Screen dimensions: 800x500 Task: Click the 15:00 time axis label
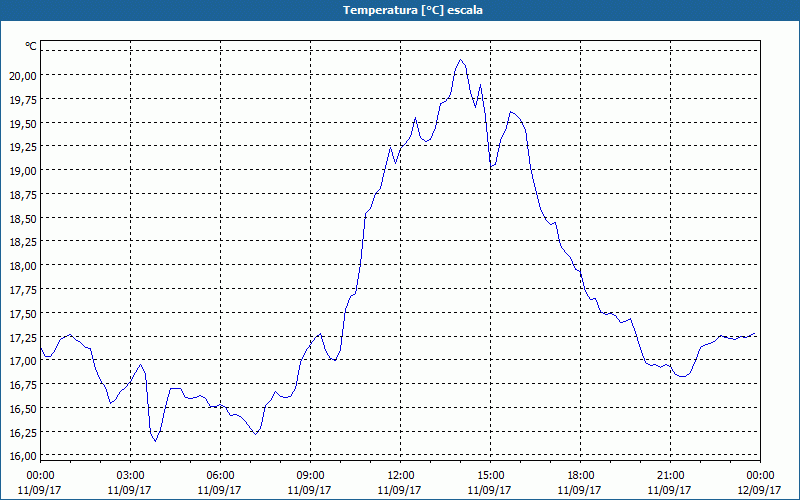pos(490,476)
